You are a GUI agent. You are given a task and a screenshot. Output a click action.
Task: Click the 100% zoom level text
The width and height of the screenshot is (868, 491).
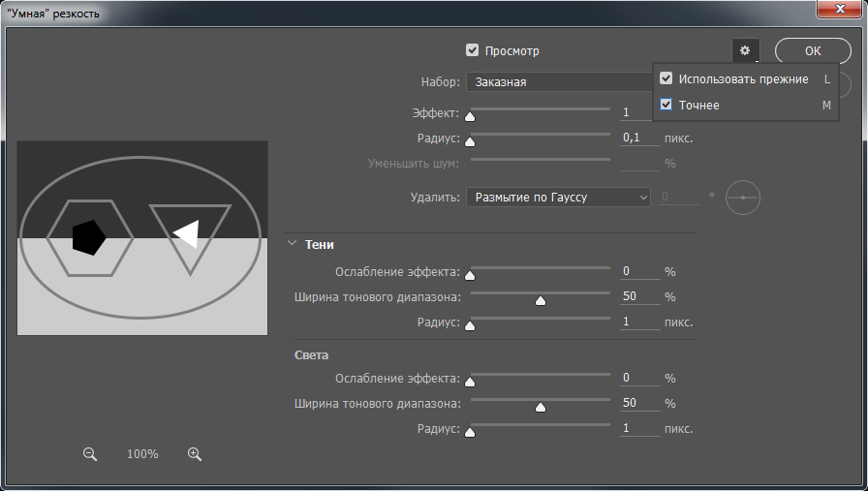[142, 454]
